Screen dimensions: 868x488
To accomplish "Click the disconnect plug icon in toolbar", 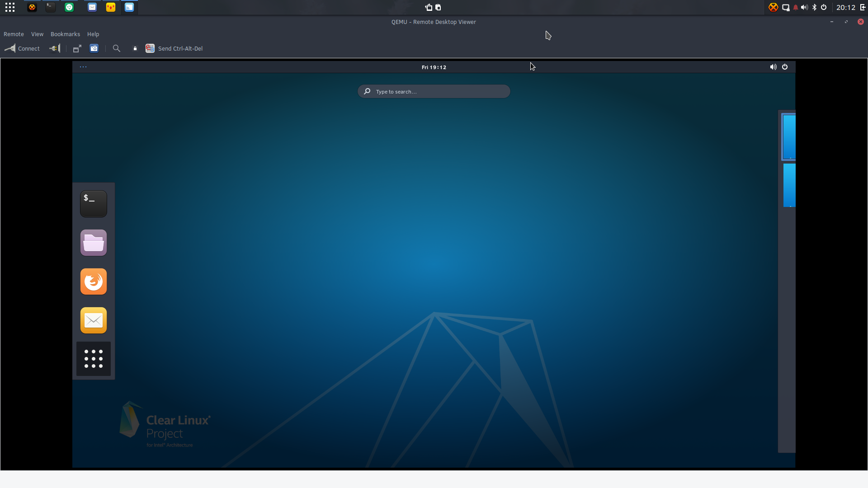I will [55, 48].
